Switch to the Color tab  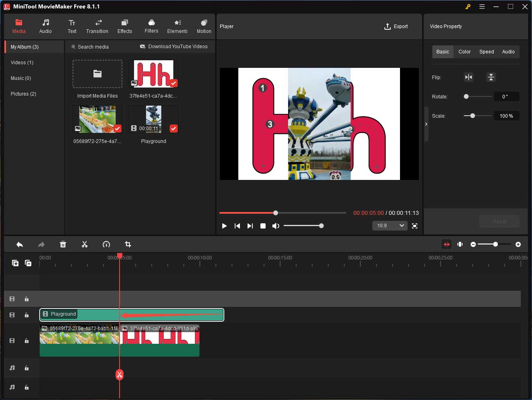tap(464, 51)
